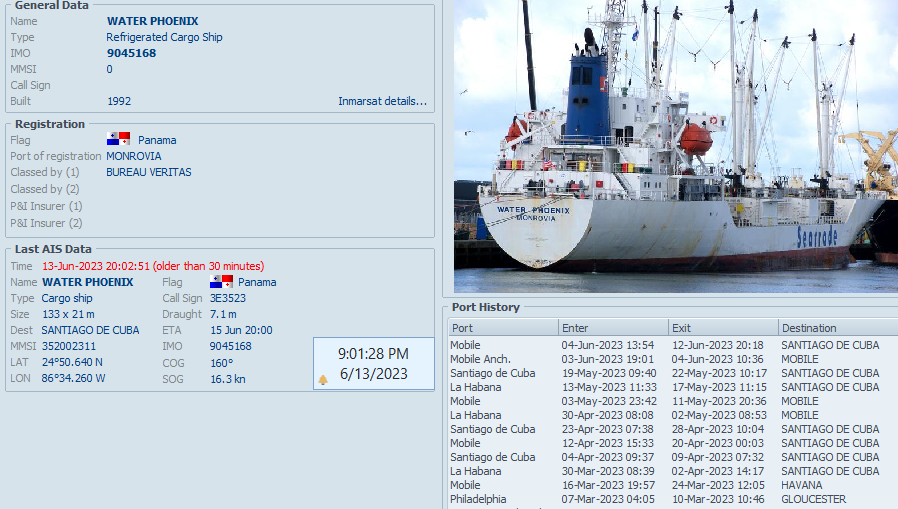898x509 pixels.
Task: Click the Cargo ship type in AIS data
Action: [66, 298]
